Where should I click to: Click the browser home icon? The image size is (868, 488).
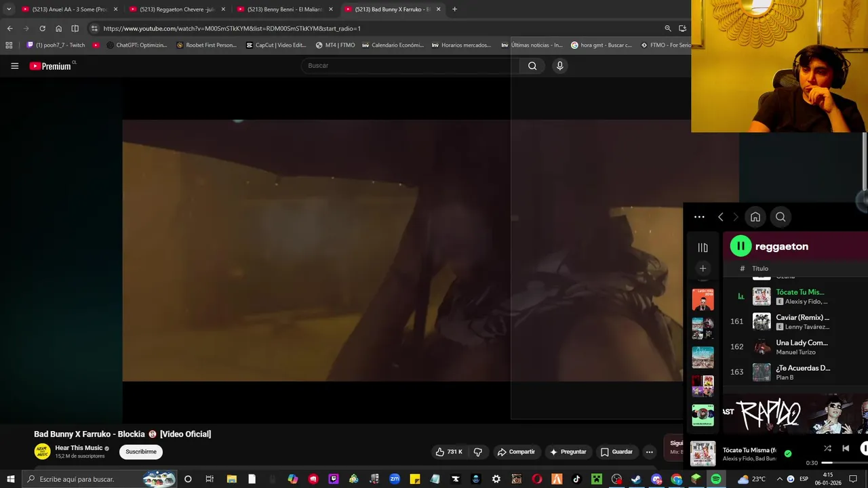[58, 28]
